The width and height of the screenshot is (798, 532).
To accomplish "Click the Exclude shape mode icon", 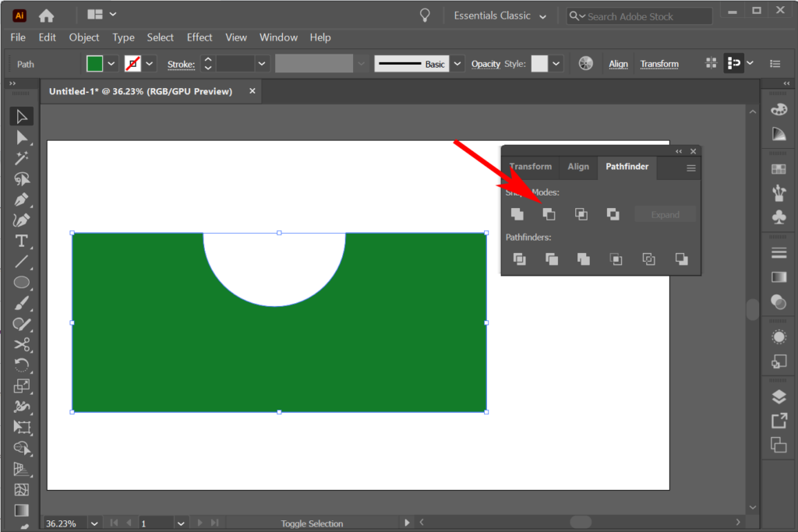I will 613,215.
